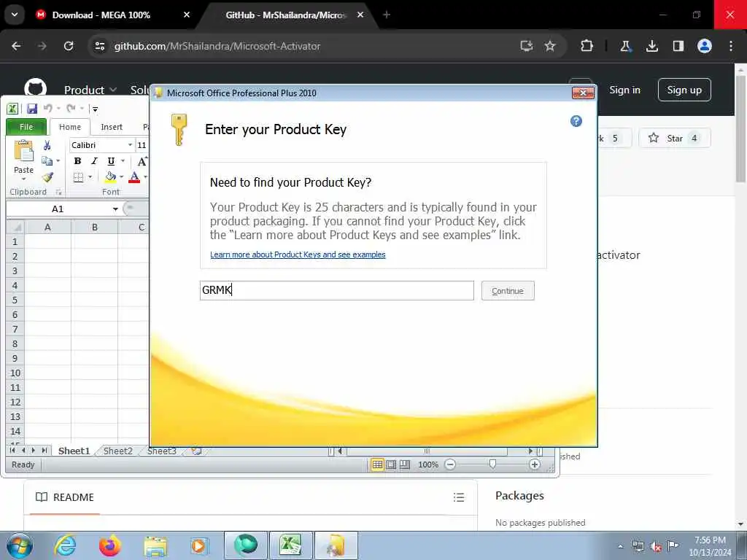The width and height of the screenshot is (747, 560).
Task: Open Chrome downloads icon
Action: 651,46
